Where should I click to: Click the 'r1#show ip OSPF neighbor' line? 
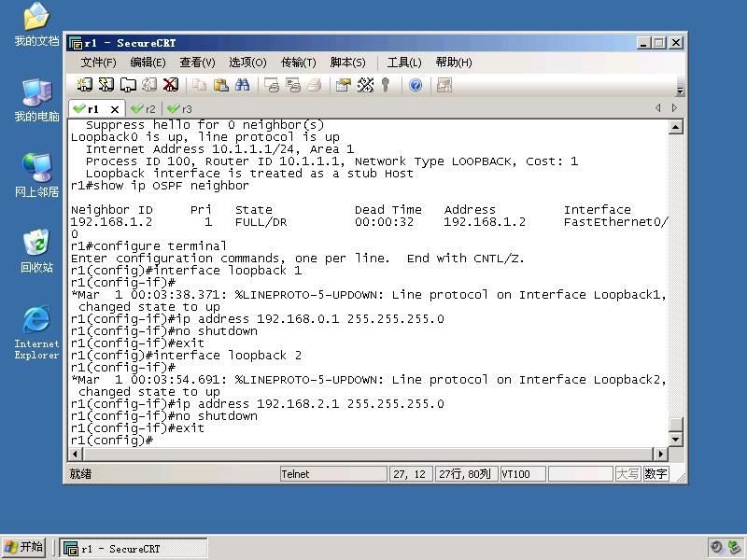160,186
